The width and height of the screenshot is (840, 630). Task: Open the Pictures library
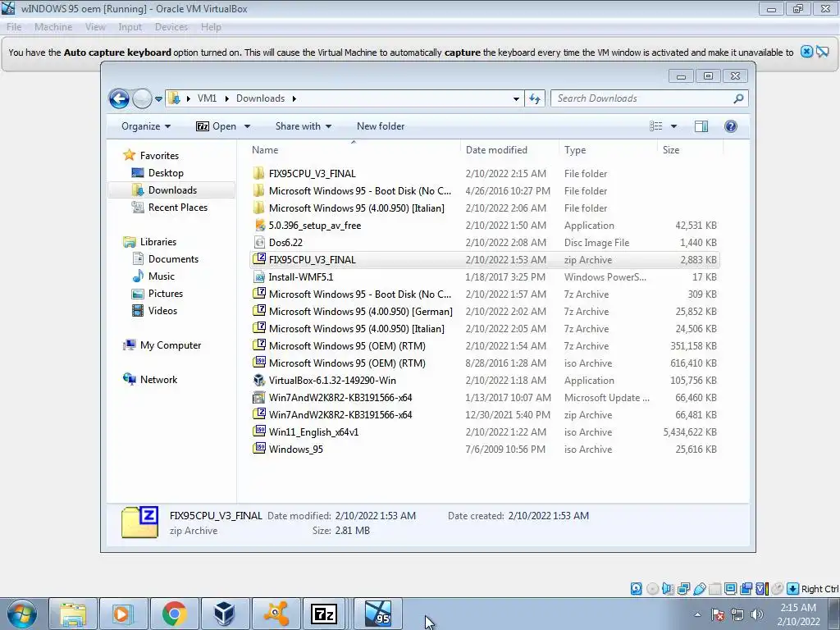click(x=165, y=294)
